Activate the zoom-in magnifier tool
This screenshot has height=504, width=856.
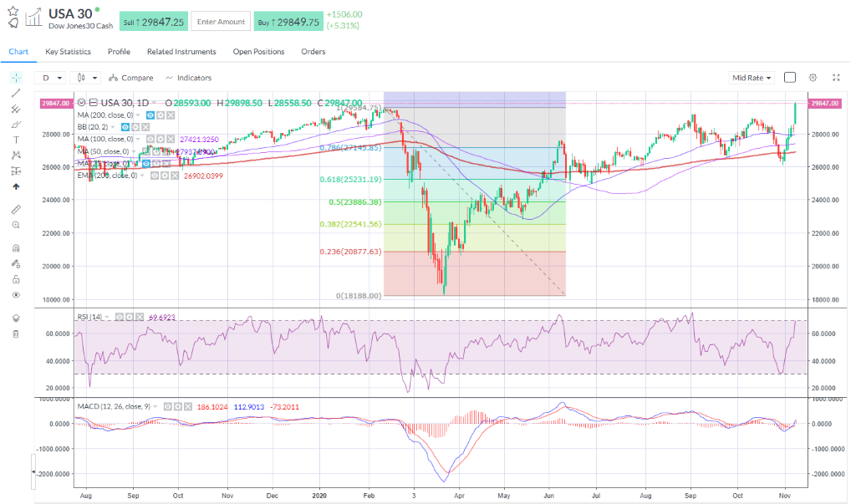click(16, 225)
